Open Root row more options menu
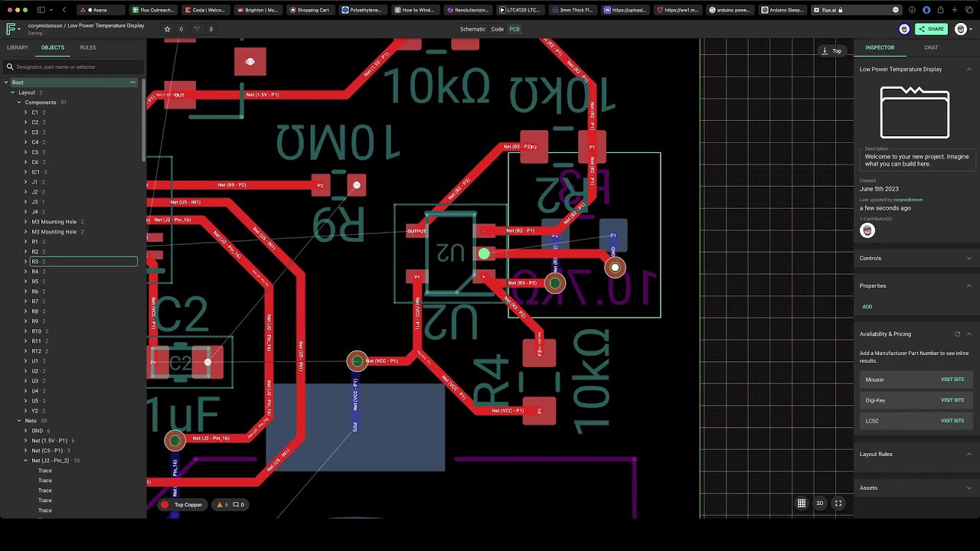 pos(132,82)
